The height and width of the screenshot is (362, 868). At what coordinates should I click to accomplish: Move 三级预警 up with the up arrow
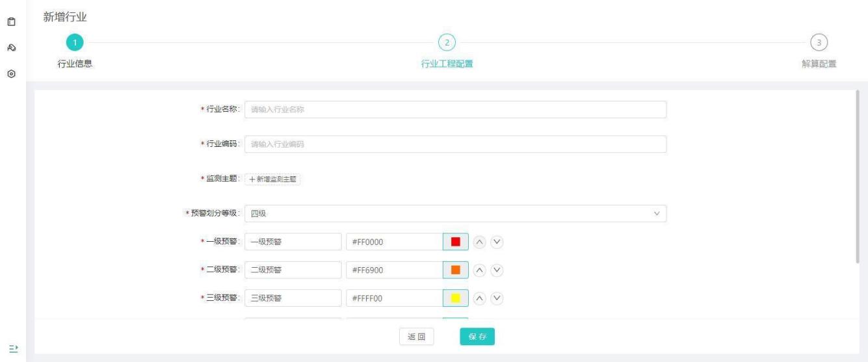pos(479,298)
